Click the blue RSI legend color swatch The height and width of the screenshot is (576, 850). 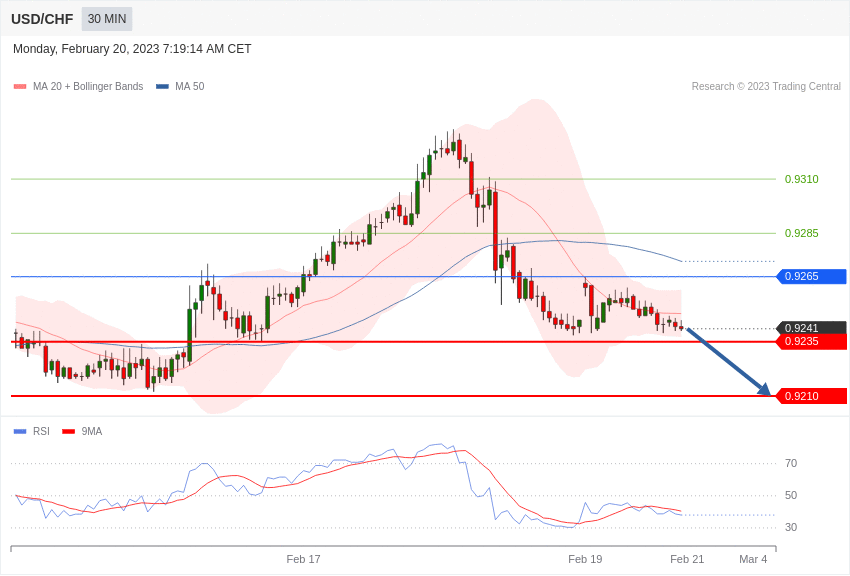tap(20, 431)
